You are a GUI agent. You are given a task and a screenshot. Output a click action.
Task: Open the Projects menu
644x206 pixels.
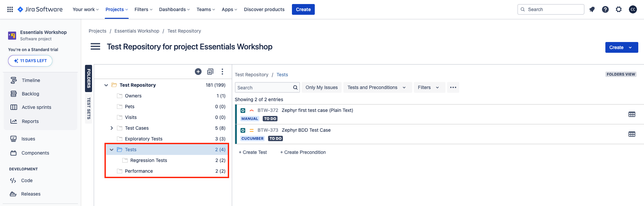117,9
